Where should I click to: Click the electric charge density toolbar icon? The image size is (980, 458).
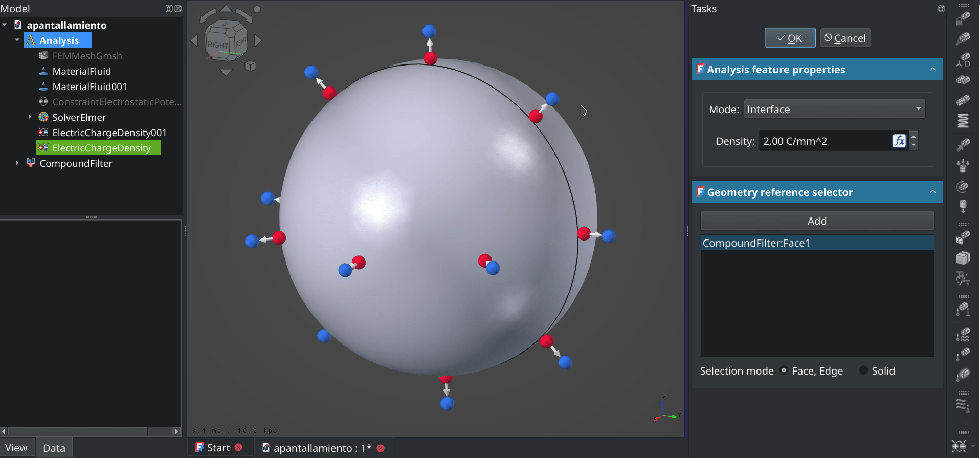(960, 446)
